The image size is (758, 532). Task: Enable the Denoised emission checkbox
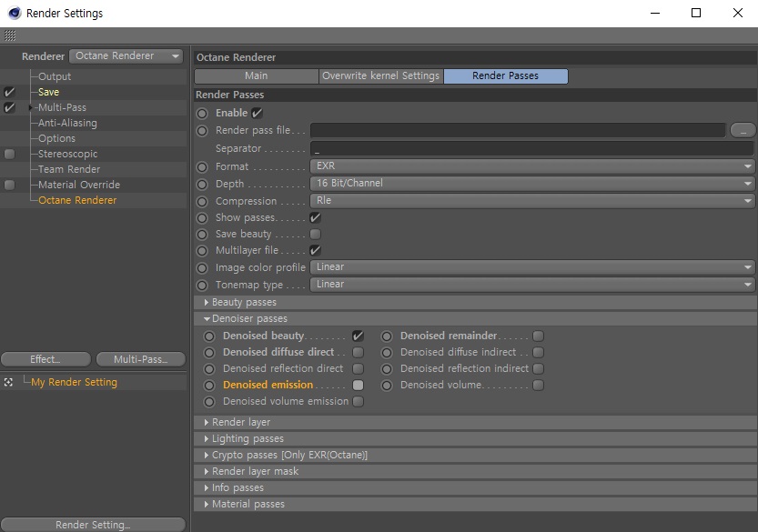pos(359,385)
